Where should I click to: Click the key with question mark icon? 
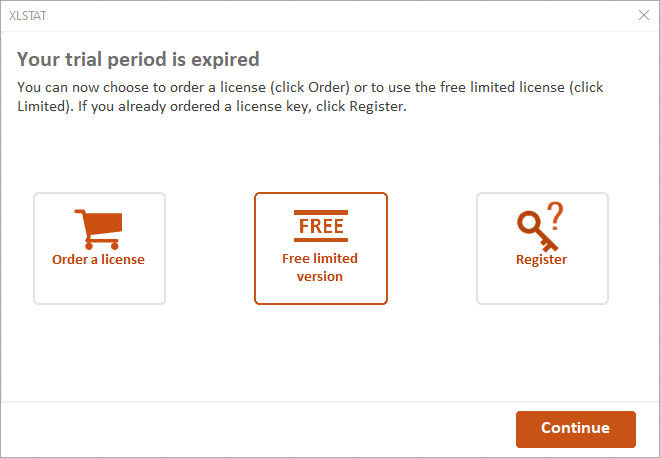pyautogui.click(x=541, y=227)
